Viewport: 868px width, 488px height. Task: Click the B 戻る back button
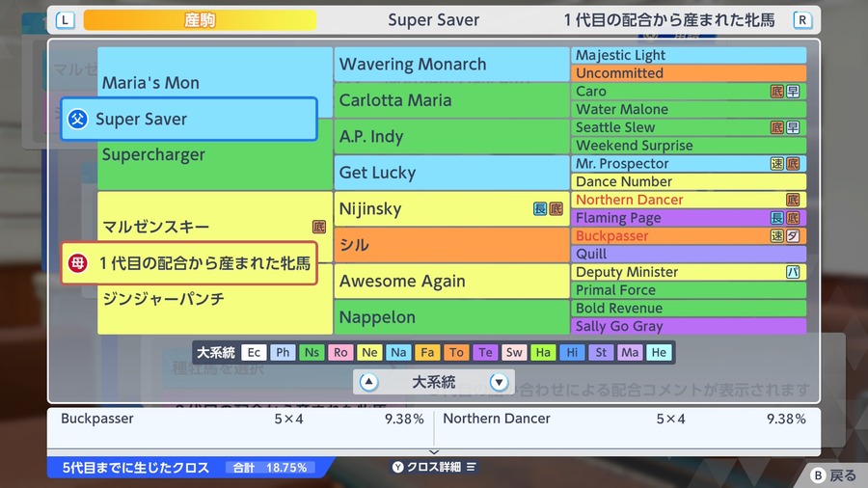pyautogui.click(x=833, y=474)
